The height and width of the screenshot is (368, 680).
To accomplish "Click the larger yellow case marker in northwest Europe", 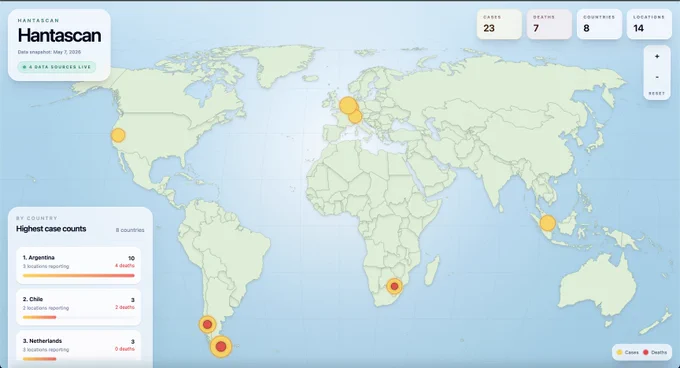I will click(347, 105).
